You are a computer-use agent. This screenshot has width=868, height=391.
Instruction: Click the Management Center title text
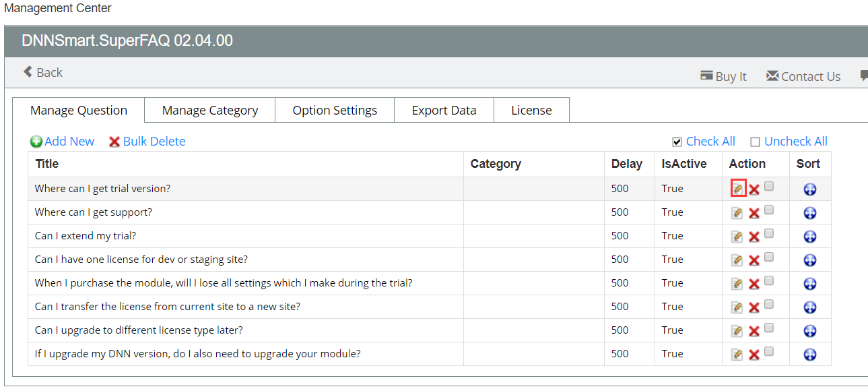(x=58, y=8)
